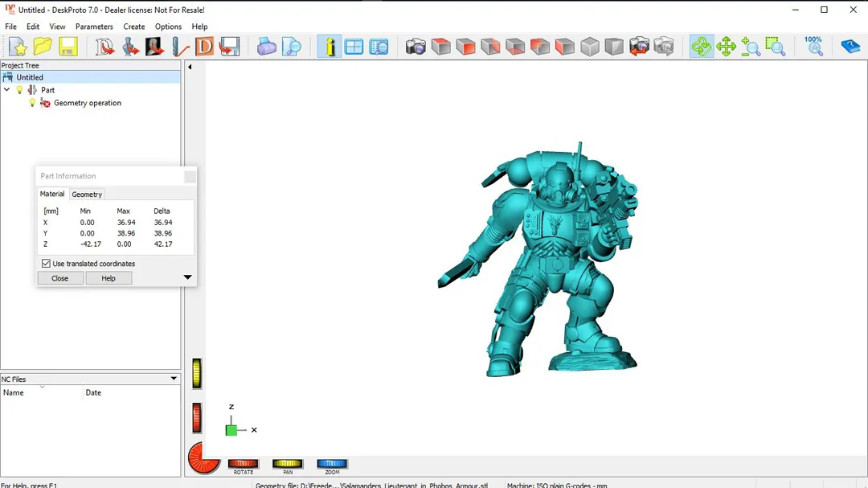Open the File menu
The height and width of the screenshot is (488, 868).
[x=10, y=27]
